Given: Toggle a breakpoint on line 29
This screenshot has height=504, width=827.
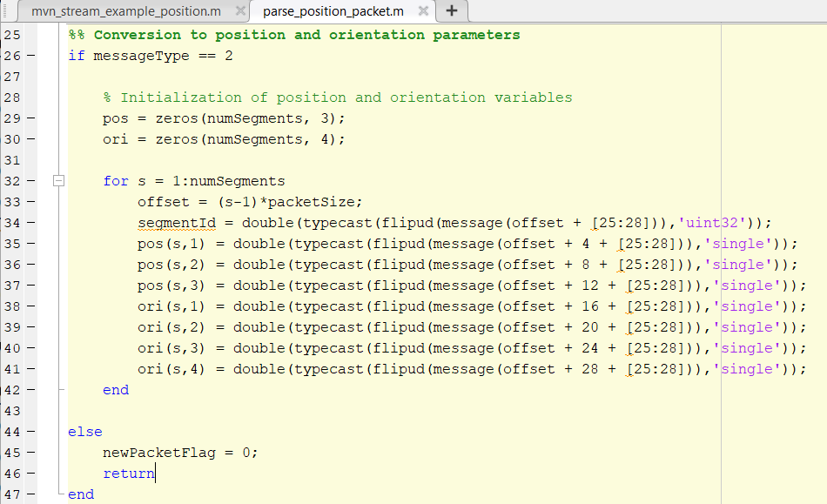Looking at the screenshot, I should (30, 118).
